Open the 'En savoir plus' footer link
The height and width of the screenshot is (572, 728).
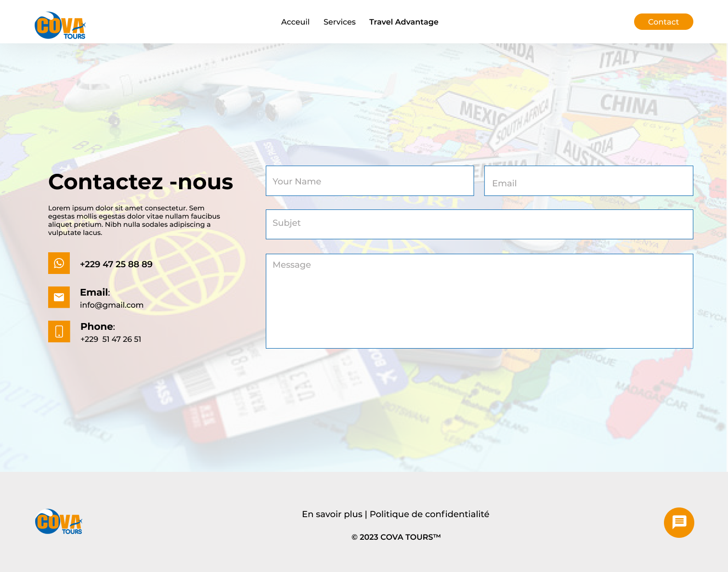point(332,514)
